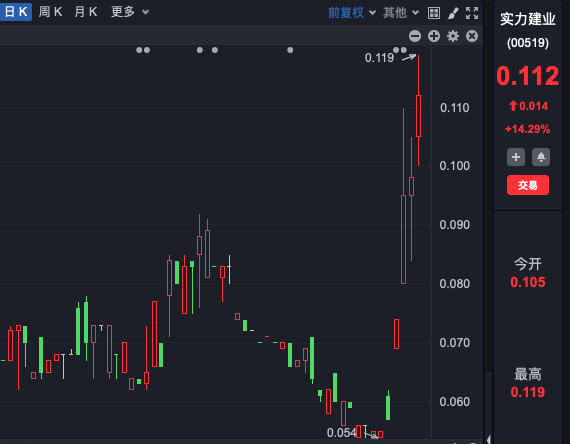Click the latest red candlestick at peak
Viewport: 570px width, 444px height.
point(418,116)
